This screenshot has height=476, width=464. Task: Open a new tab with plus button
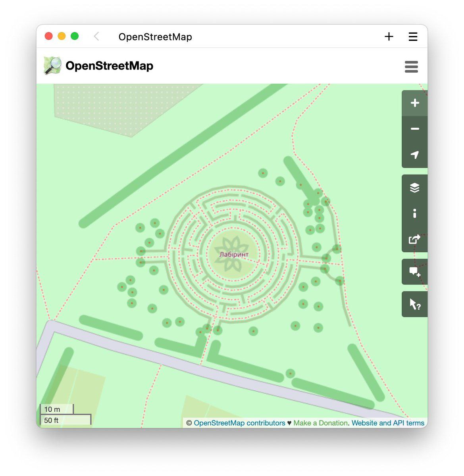coord(389,36)
